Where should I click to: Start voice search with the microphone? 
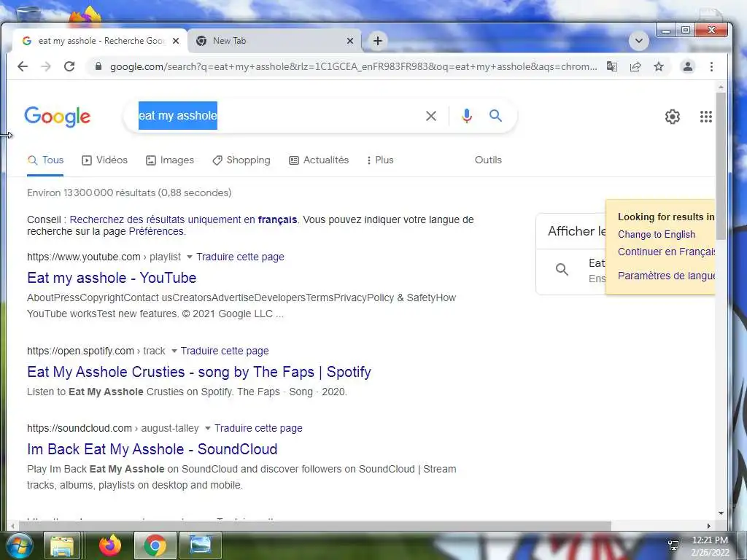tap(467, 116)
